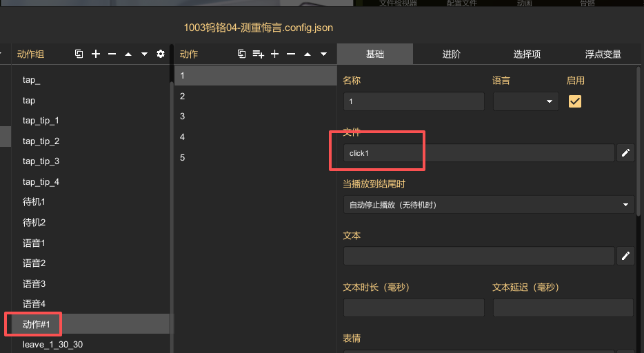Edit the 文件 click1 with pencil icon
Screen dimensions: 644x353
point(625,153)
